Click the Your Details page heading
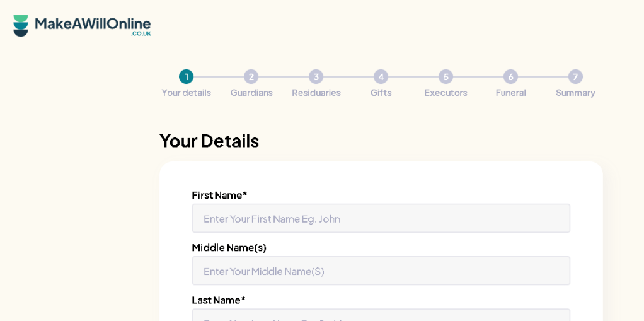Screen dimensions: 644x321 (x=209, y=141)
